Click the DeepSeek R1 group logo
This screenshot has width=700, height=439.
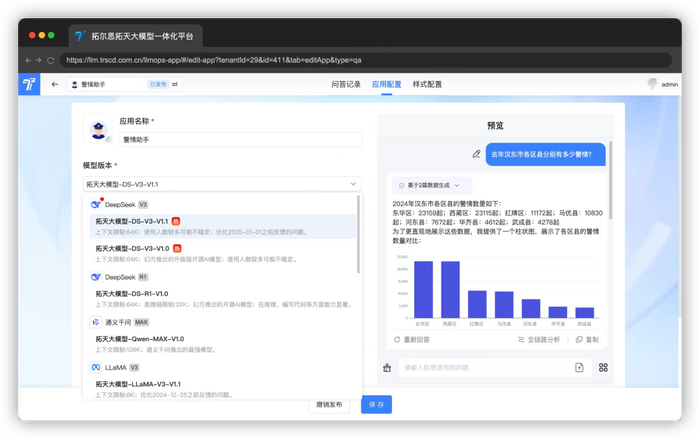pos(96,277)
